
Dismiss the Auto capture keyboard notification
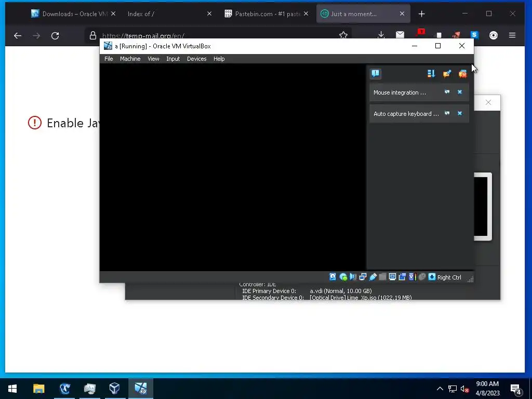pos(460,113)
